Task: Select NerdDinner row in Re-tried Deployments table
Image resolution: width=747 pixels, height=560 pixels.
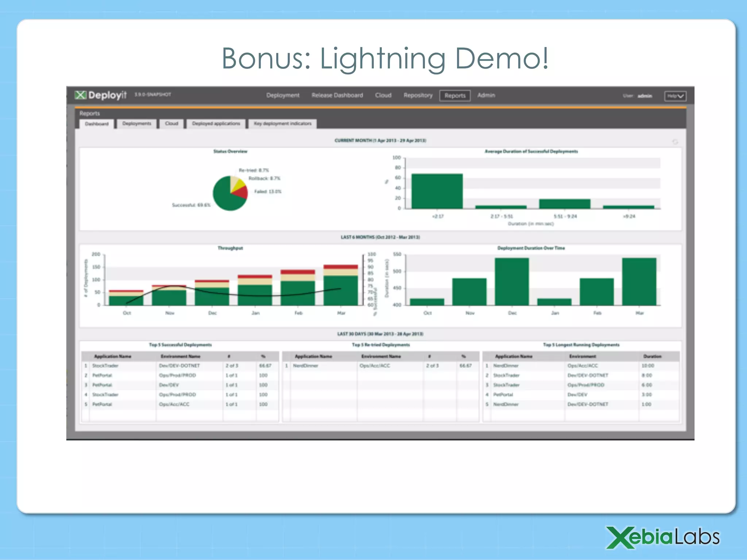Action: click(x=381, y=366)
